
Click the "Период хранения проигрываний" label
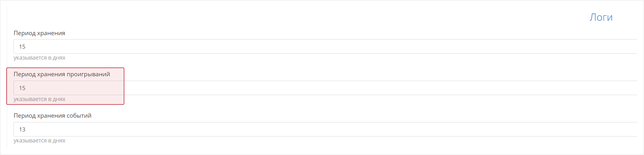coord(62,74)
